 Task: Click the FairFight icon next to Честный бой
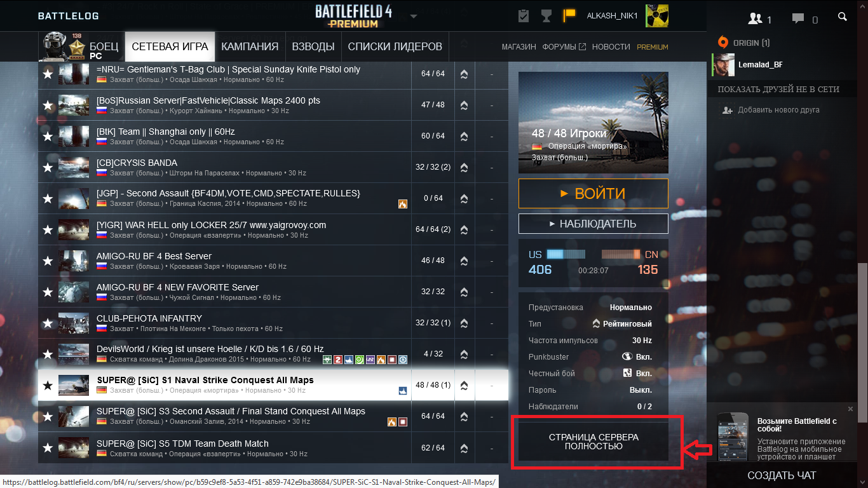[x=627, y=373]
